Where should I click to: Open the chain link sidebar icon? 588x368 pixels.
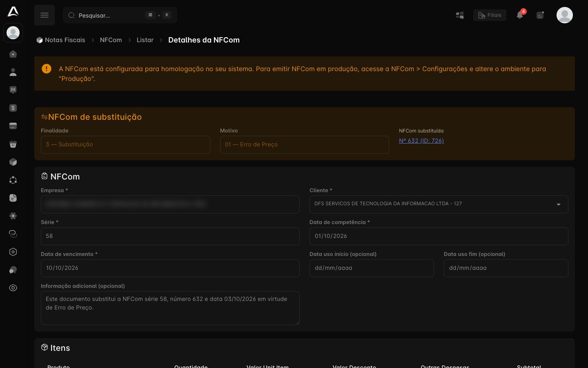pos(13,234)
